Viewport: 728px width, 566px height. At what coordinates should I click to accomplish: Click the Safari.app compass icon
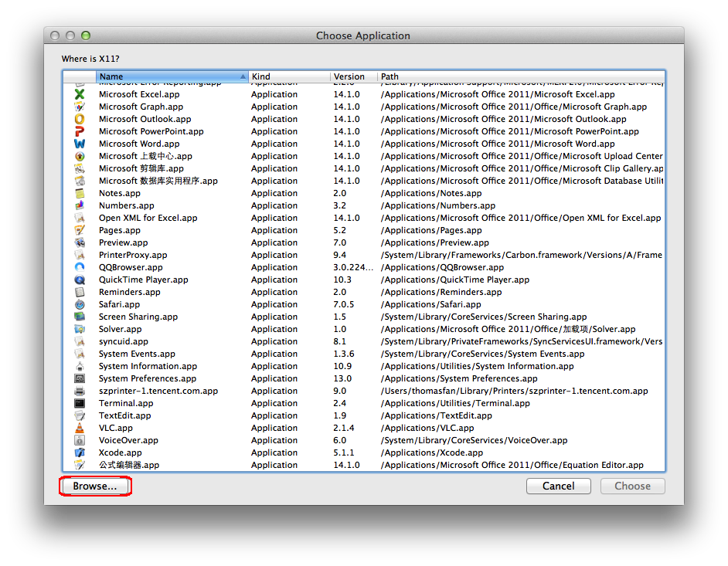[80, 304]
